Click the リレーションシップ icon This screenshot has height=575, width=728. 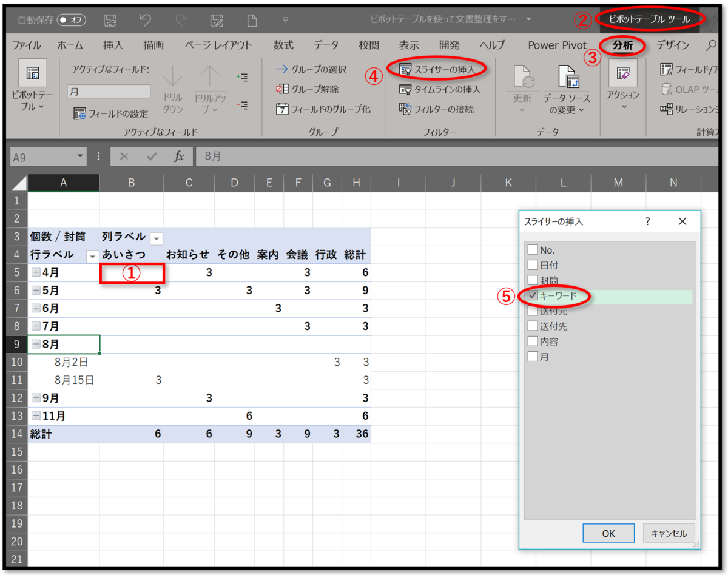pos(666,109)
